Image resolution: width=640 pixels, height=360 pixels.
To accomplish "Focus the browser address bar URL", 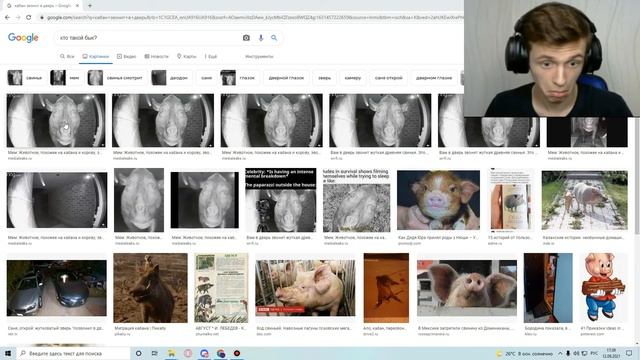I will (255, 18).
